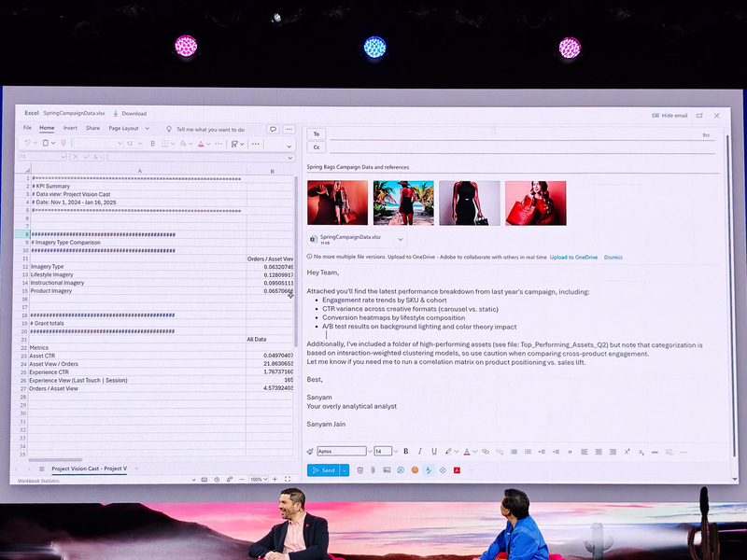This screenshot has height=560, width=747.
Task: Click the Undo icon in Excel ribbon
Action: (x=27, y=143)
